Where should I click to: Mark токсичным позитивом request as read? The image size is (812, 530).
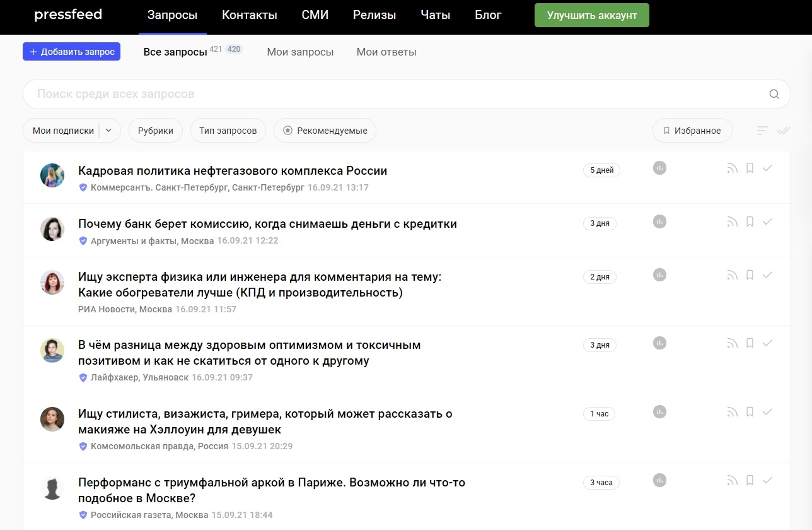767,343
